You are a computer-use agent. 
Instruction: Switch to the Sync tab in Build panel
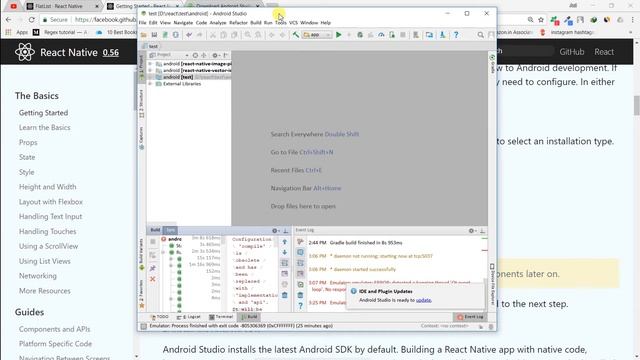point(170,230)
